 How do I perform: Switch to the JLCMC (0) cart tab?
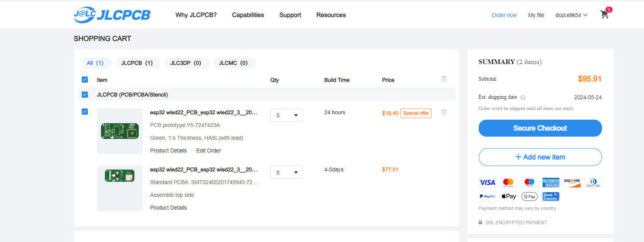tap(235, 63)
